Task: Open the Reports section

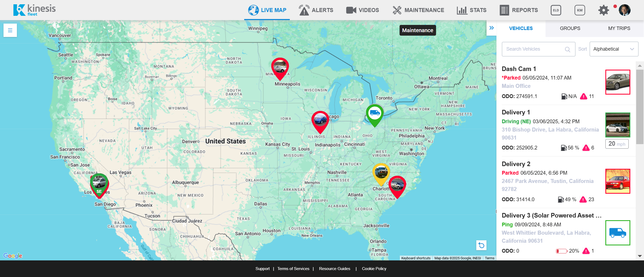Action: [x=519, y=10]
